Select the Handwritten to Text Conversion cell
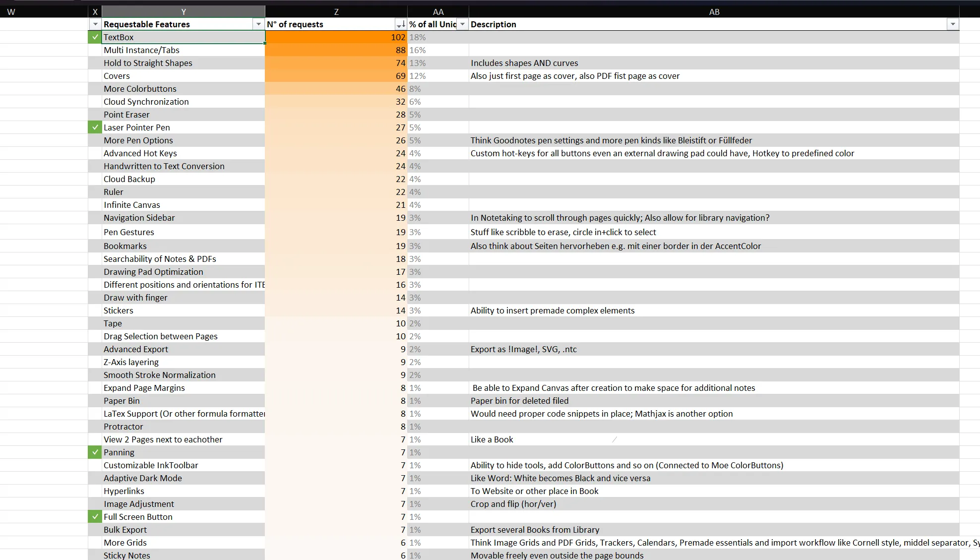 184,166
